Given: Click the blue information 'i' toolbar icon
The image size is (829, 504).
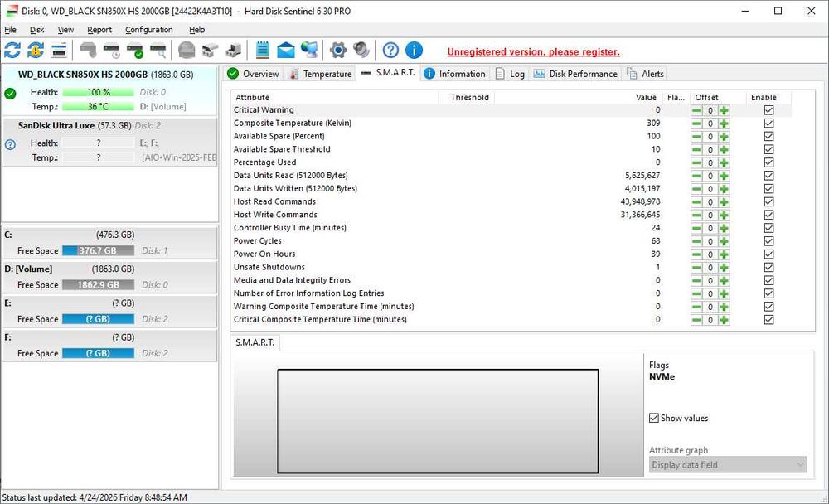Looking at the screenshot, I should [414, 51].
